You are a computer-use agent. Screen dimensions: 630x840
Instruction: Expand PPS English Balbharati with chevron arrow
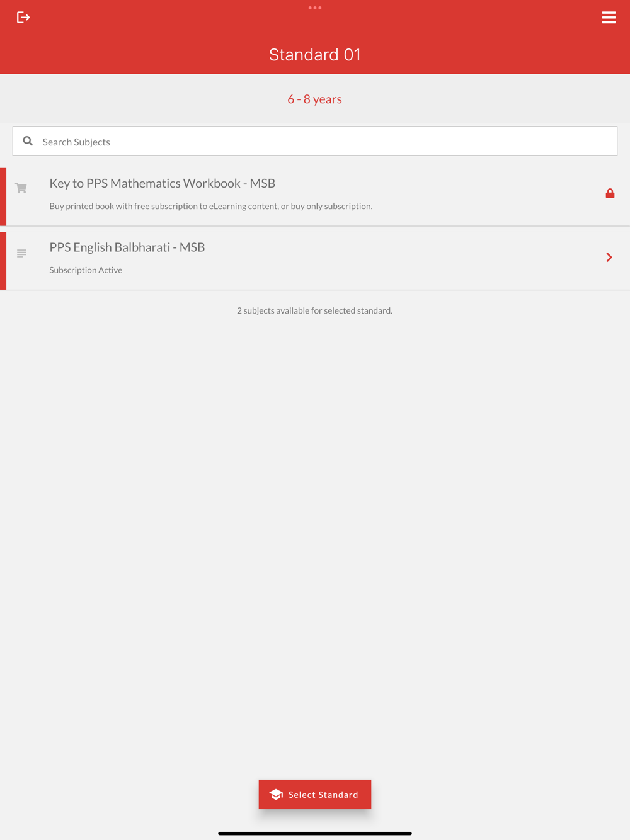click(x=609, y=257)
